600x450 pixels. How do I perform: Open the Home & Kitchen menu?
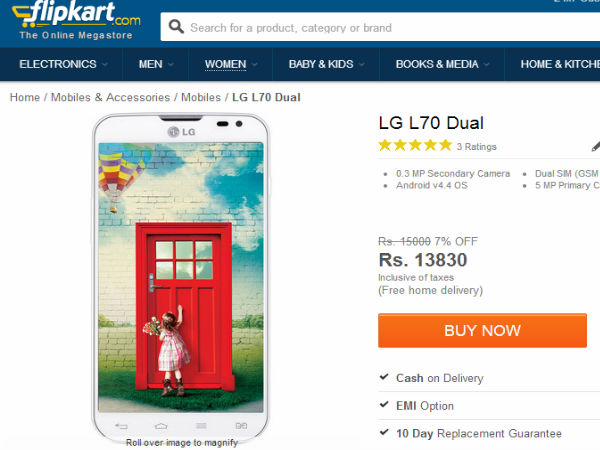point(558,65)
